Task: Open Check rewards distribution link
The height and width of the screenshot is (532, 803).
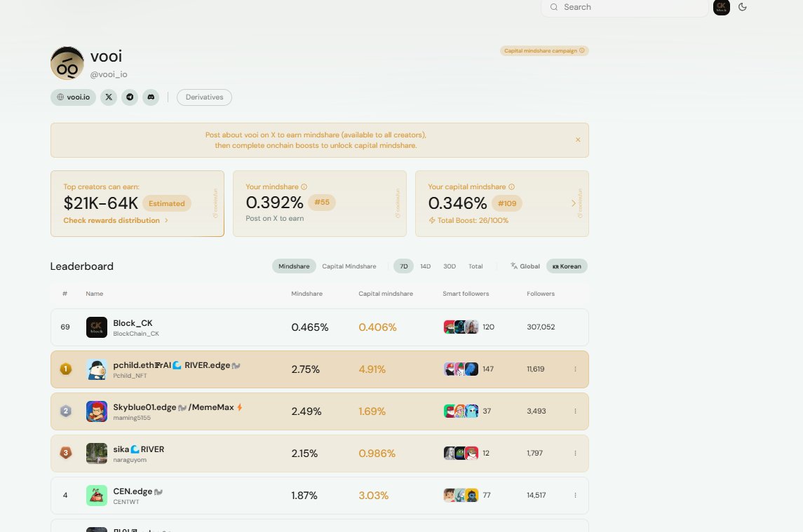Action: click(116, 220)
